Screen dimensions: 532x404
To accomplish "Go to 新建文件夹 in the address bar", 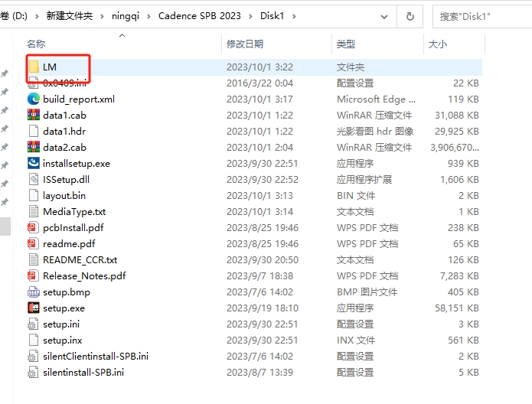I will pos(69,16).
